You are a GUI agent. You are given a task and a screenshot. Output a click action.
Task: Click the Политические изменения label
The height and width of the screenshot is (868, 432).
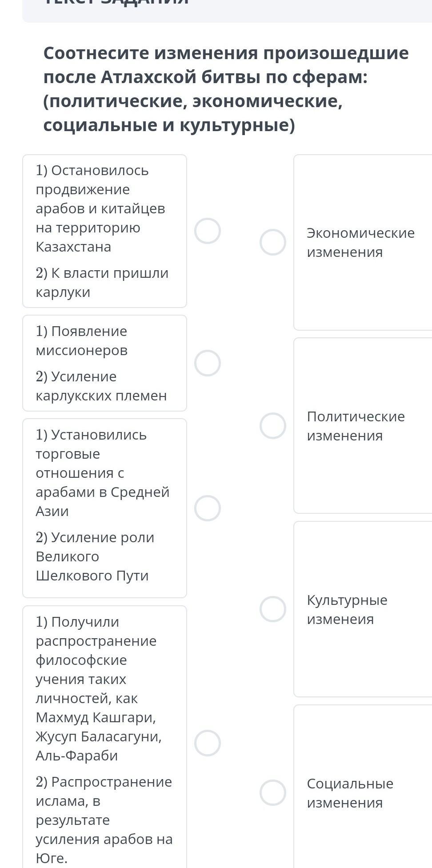click(356, 426)
